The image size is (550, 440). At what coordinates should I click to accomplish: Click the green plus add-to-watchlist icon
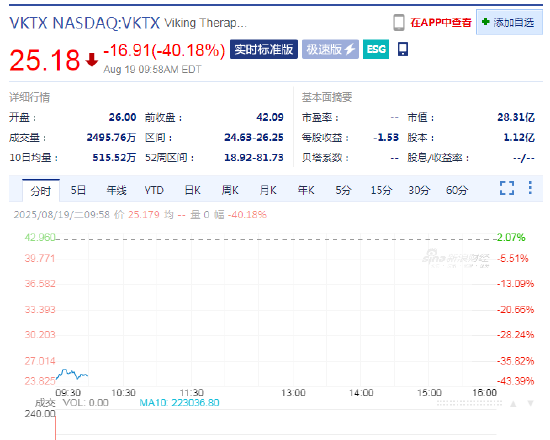485,22
